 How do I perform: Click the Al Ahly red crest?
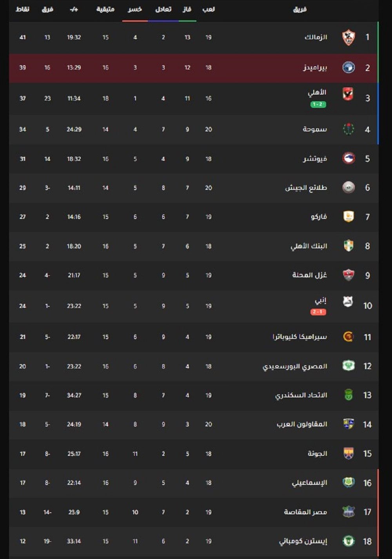(x=348, y=95)
